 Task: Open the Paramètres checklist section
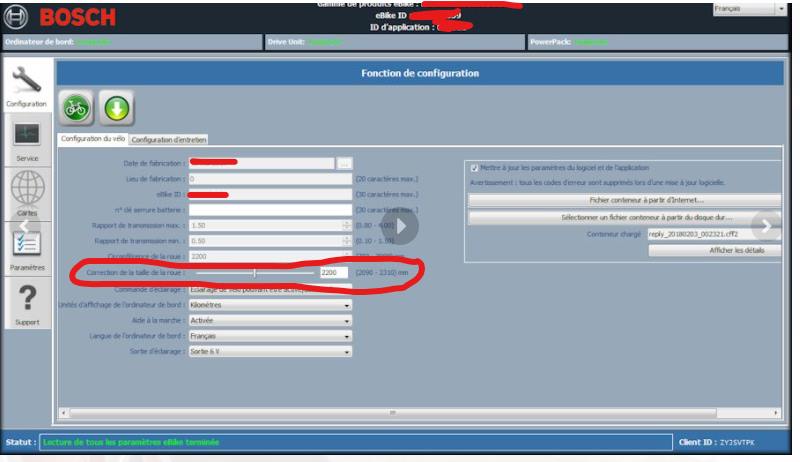coord(27,246)
